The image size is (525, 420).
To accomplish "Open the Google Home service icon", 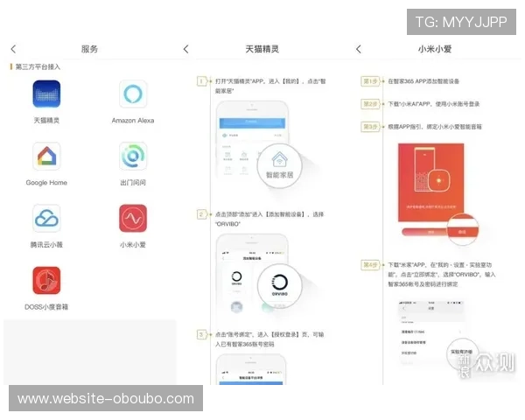I will 46,156.
